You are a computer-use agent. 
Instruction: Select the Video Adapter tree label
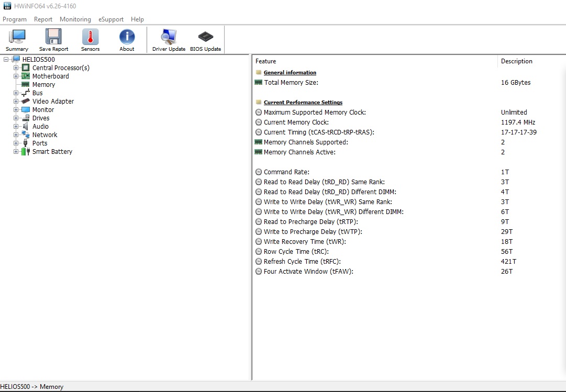tap(53, 101)
